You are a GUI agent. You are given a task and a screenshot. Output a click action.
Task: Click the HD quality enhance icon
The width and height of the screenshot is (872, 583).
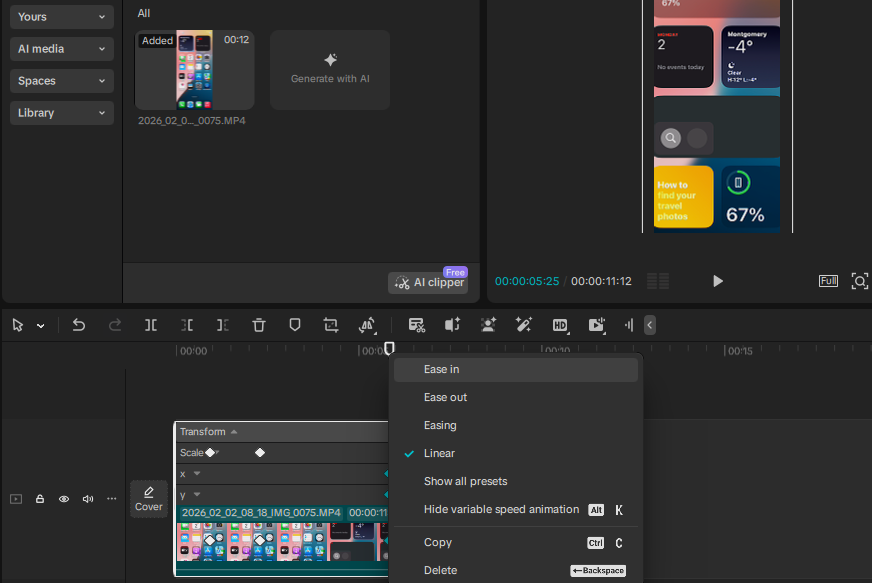tap(560, 325)
